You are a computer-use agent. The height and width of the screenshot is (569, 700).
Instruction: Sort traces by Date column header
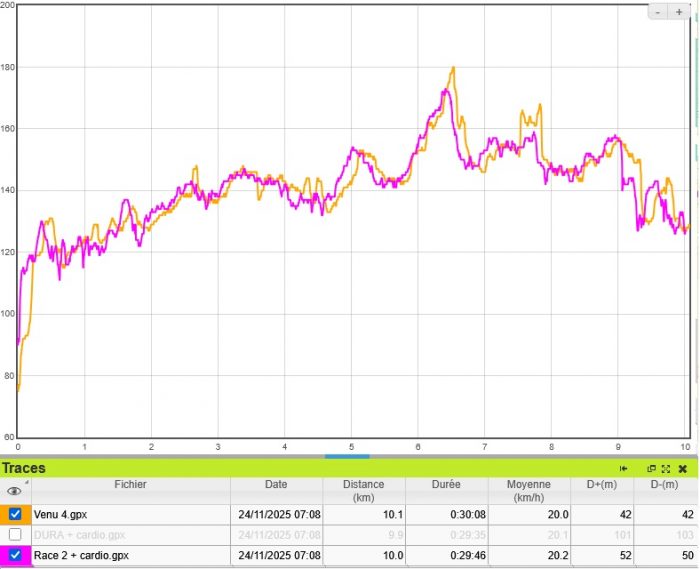(x=276, y=485)
